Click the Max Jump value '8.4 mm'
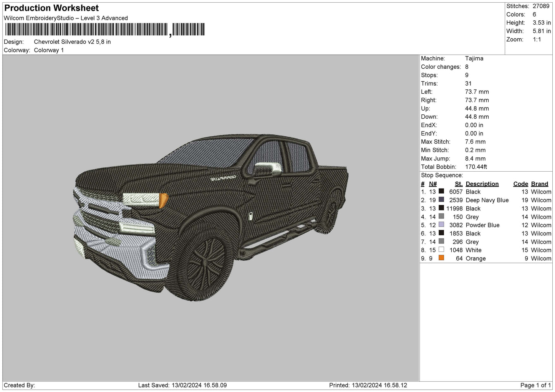Screen dimensions: 555x392 pos(475,159)
